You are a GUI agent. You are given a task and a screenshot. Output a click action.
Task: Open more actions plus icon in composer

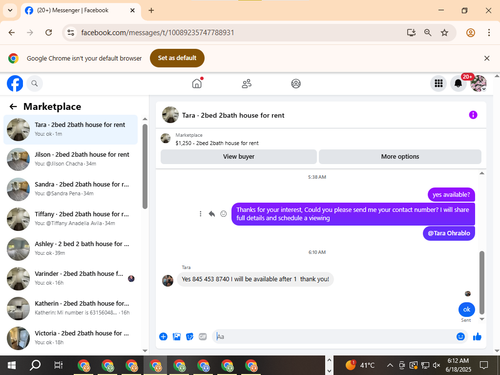(x=163, y=337)
